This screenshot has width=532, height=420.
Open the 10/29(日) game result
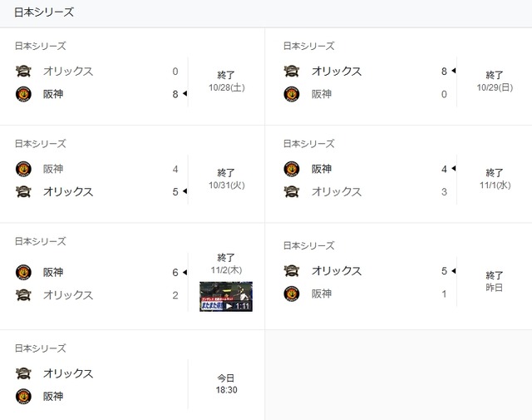pyautogui.click(x=398, y=77)
